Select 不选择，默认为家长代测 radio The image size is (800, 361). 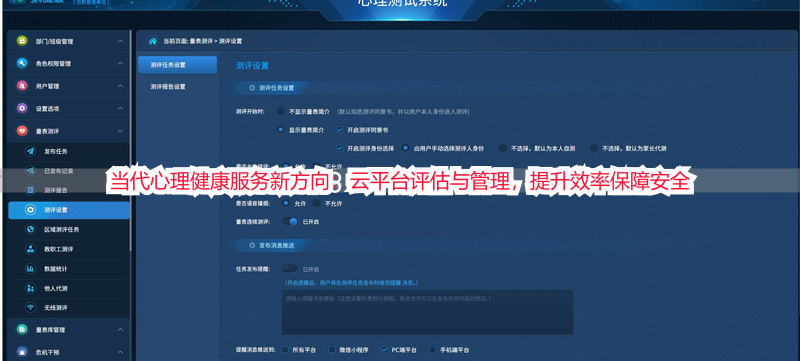[x=593, y=148]
